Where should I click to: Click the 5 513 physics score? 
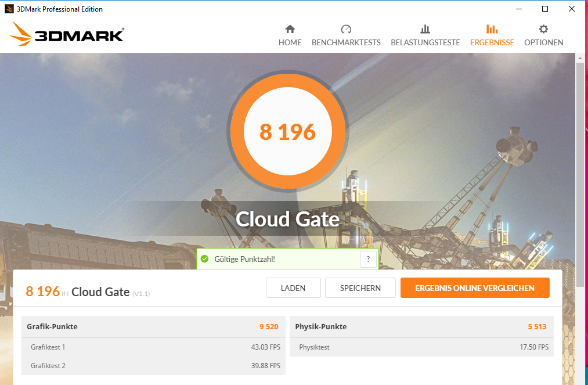point(537,326)
